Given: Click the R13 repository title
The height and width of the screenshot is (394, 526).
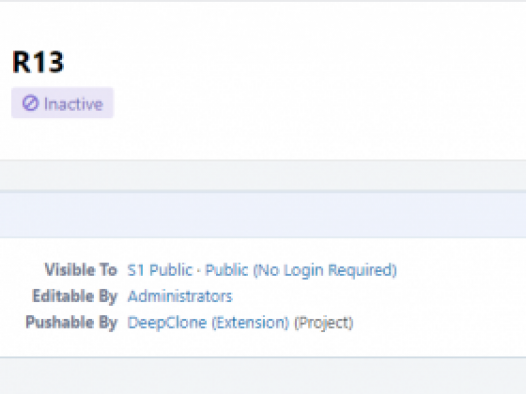Looking at the screenshot, I should tap(38, 62).
